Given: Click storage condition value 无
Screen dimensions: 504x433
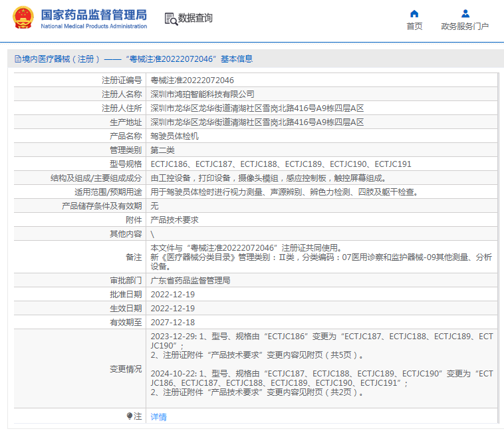Looking at the screenshot, I should coord(155,206).
